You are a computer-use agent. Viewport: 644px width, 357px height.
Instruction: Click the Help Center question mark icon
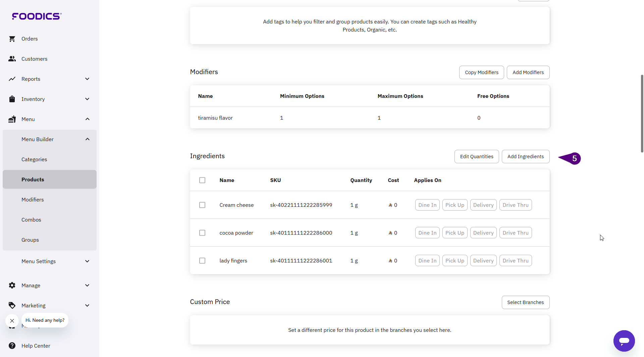coord(12,346)
